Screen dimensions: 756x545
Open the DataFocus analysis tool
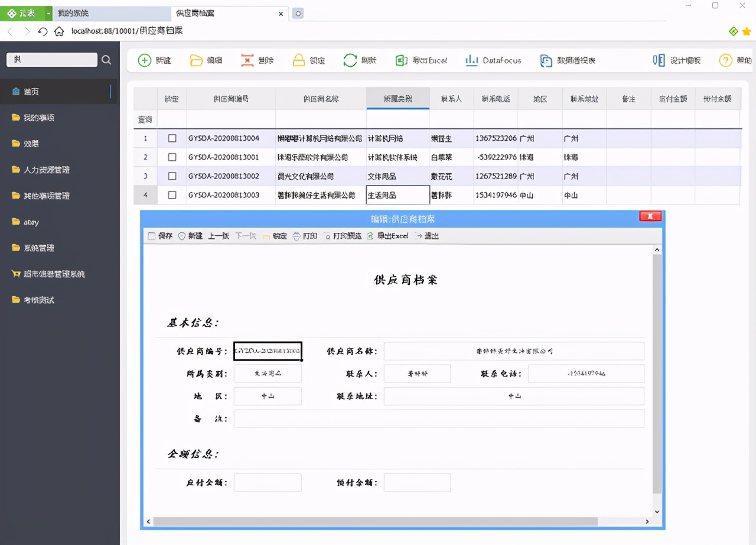click(x=493, y=60)
